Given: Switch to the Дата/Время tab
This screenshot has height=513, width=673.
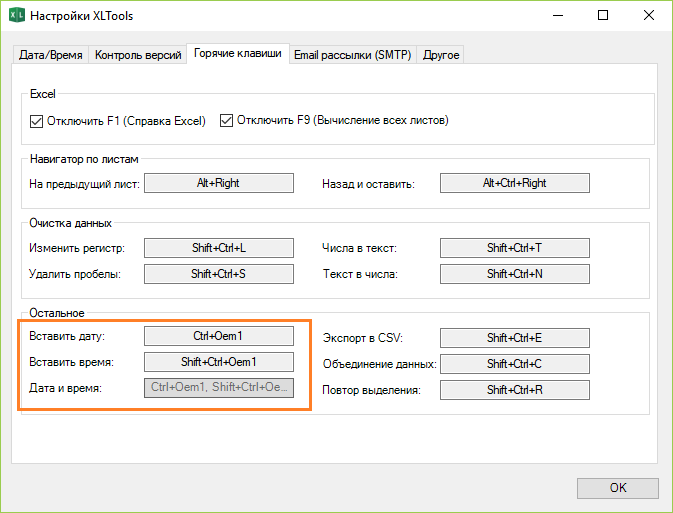Looking at the screenshot, I should tap(51, 55).
